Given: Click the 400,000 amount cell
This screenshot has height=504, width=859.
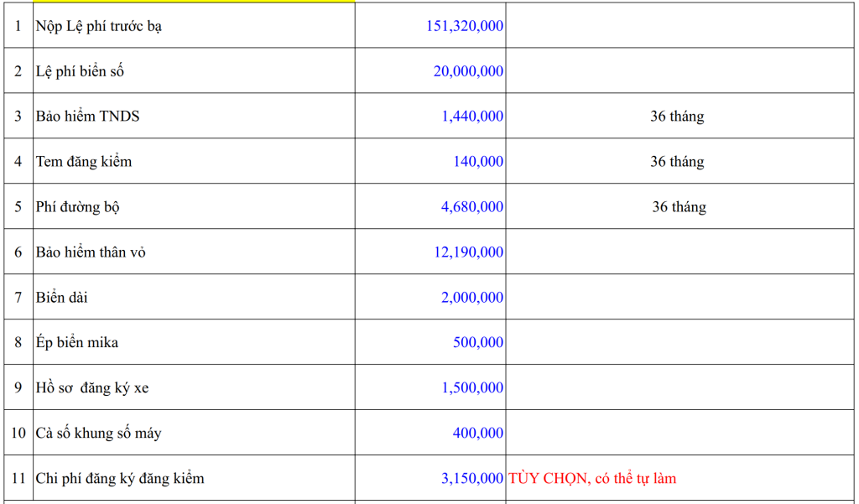Looking at the screenshot, I should (478, 434).
